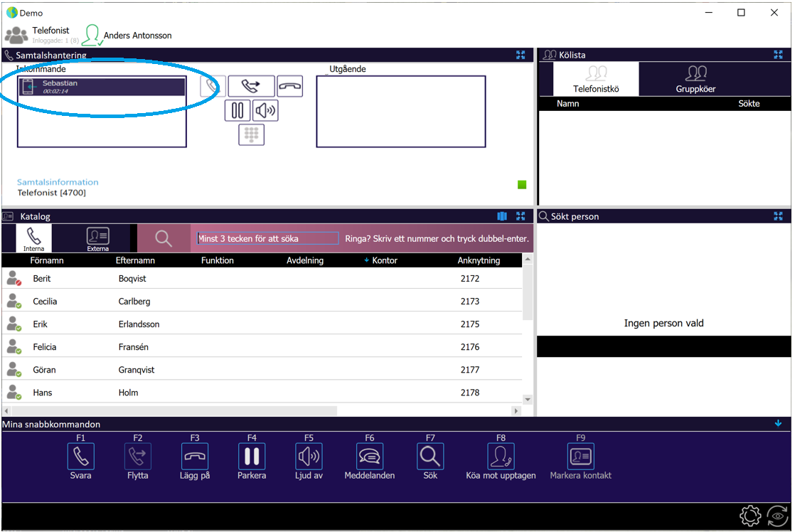Click F8 Köa mot upptagen shortcut
795x532 pixels.
501,457
